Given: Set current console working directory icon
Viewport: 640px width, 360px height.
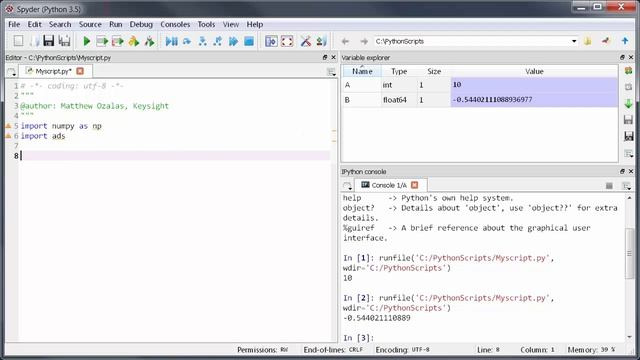Looking at the screenshot, I should pos(606,41).
